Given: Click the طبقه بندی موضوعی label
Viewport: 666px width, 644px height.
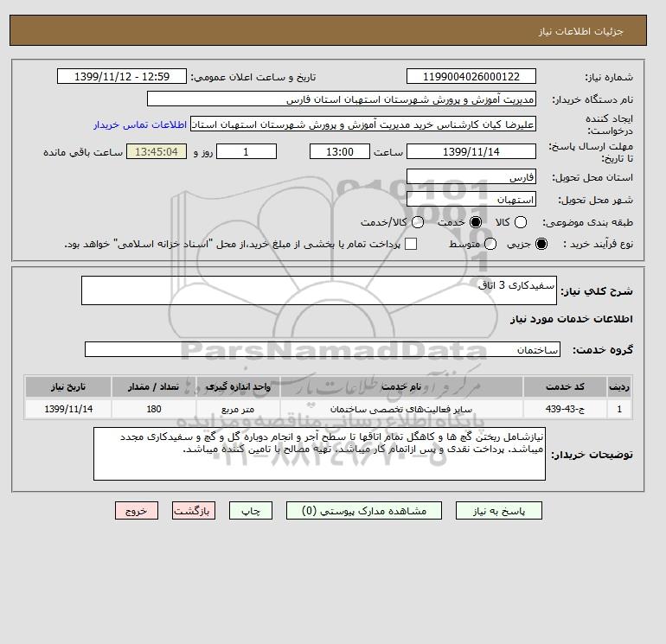Looking at the screenshot, I should [x=587, y=222].
